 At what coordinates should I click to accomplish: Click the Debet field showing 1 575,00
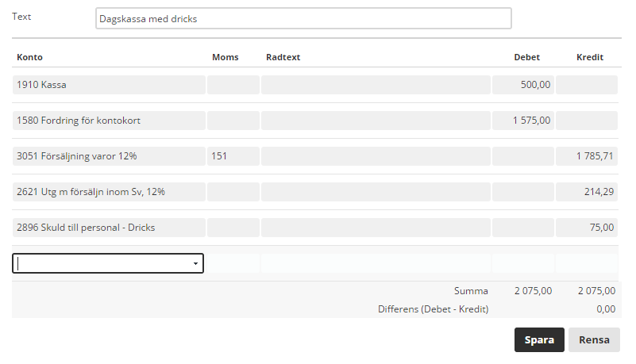[x=522, y=121]
